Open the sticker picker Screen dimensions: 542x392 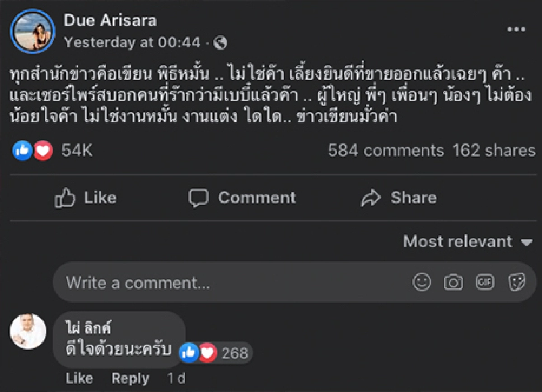click(x=516, y=282)
